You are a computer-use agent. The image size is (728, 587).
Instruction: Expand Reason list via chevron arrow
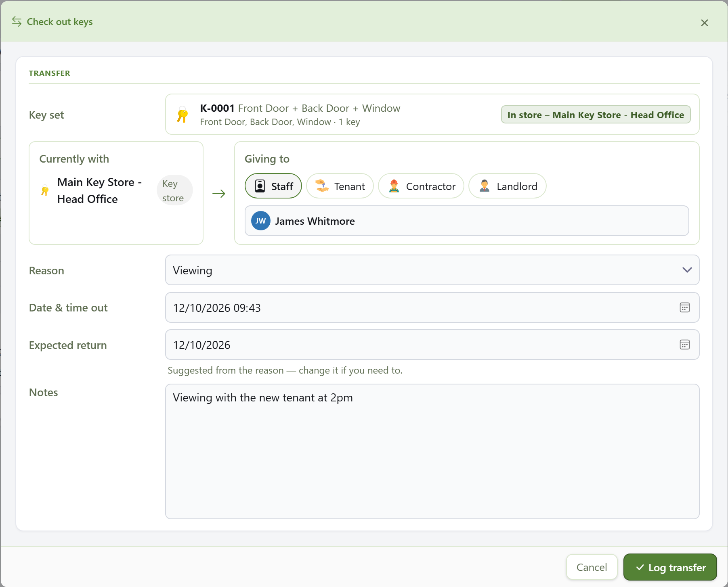pos(687,270)
